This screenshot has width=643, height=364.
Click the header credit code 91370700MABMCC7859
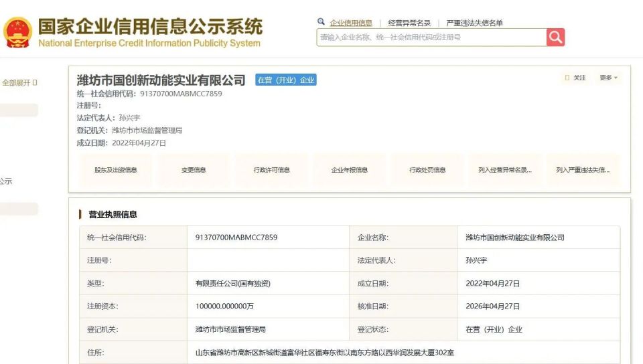[x=181, y=94]
